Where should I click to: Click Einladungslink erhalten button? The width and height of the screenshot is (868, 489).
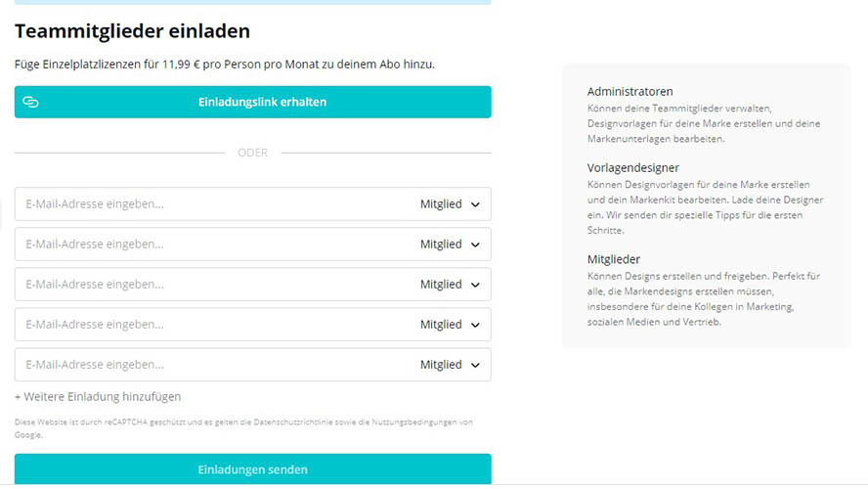tap(252, 102)
